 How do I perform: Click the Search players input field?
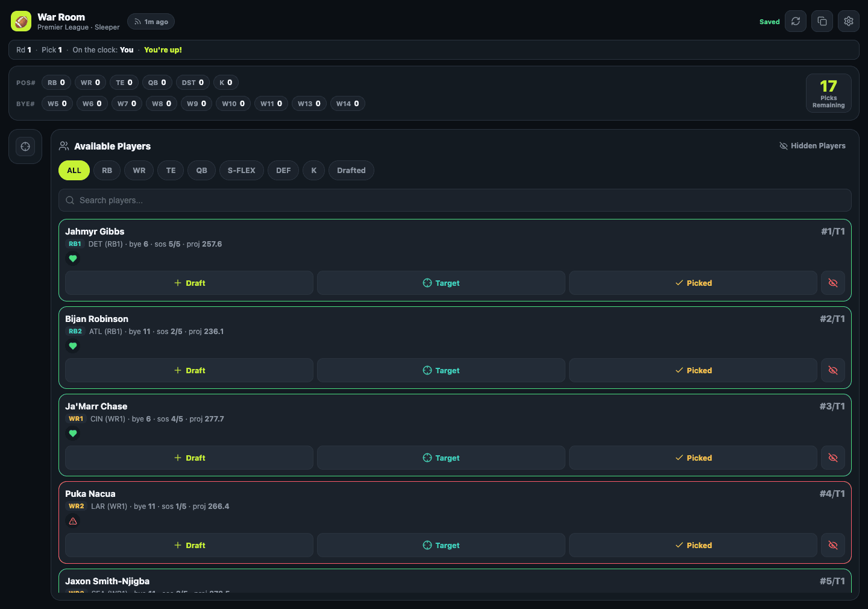(x=455, y=200)
